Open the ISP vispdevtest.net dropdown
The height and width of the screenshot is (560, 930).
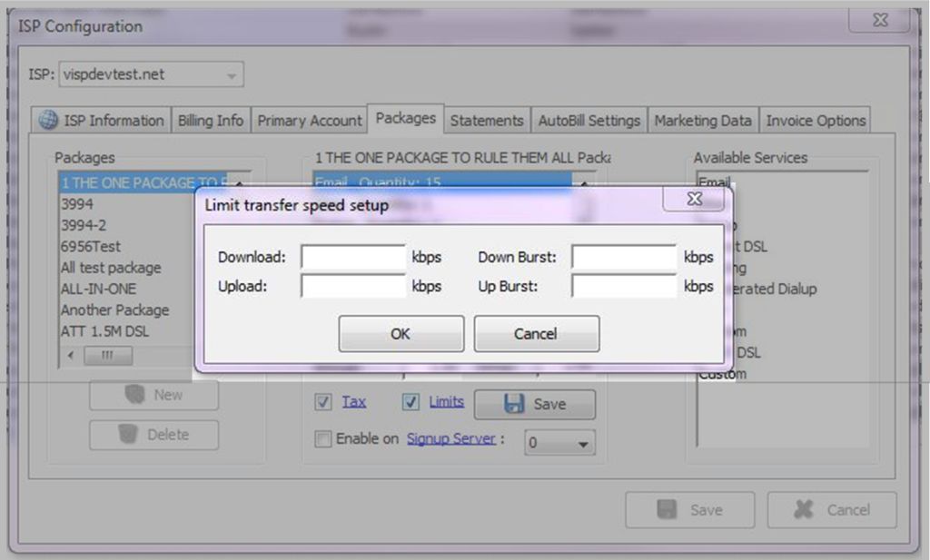151,74
